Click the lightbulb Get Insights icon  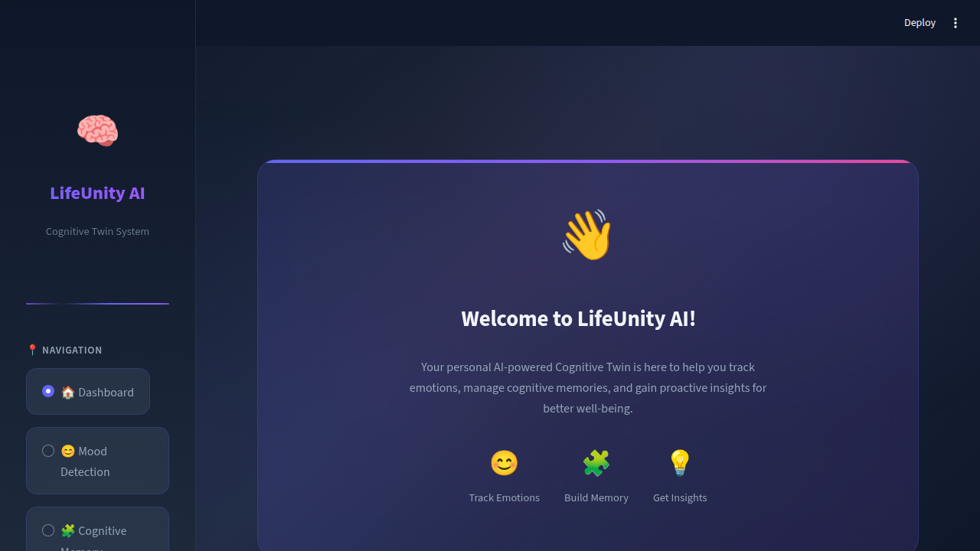pos(680,463)
